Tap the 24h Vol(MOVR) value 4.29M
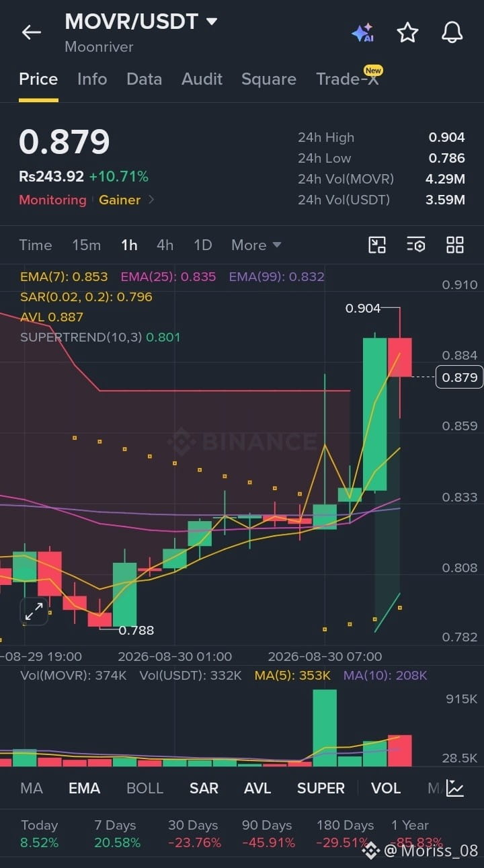 tap(446, 179)
